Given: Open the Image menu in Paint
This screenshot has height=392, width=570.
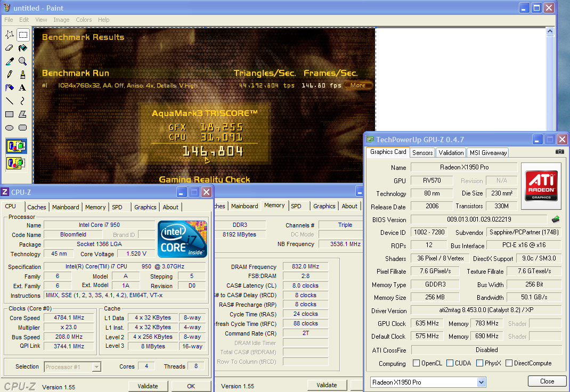Looking at the screenshot, I should click(61, 20).
